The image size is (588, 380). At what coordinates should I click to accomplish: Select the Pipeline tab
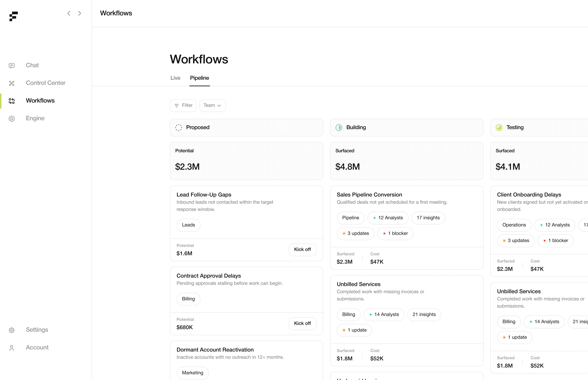point(199,78)
